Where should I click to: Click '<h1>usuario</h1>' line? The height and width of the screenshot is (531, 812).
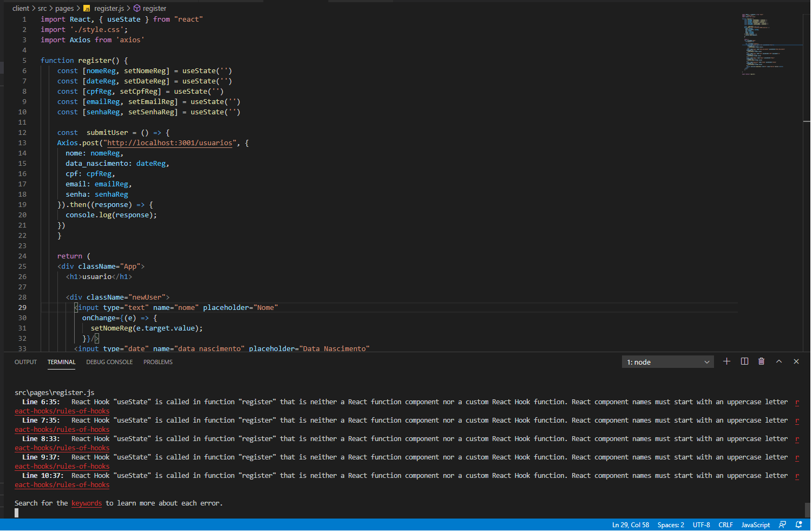(x=99, y=277)
